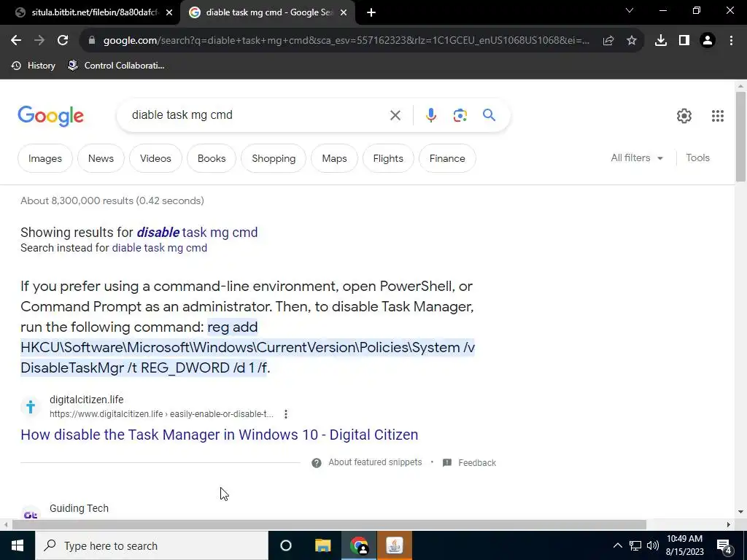Image resolution: width=747 pixels, height=560 pixels.
Task: Open How disable the Task Manager result
Action: (x=219, y=435)
